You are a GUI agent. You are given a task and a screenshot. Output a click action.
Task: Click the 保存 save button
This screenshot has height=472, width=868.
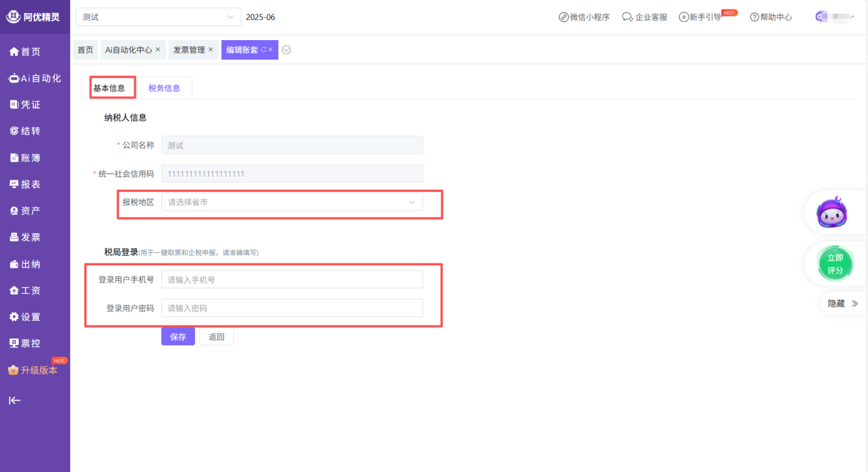[178, 337]
